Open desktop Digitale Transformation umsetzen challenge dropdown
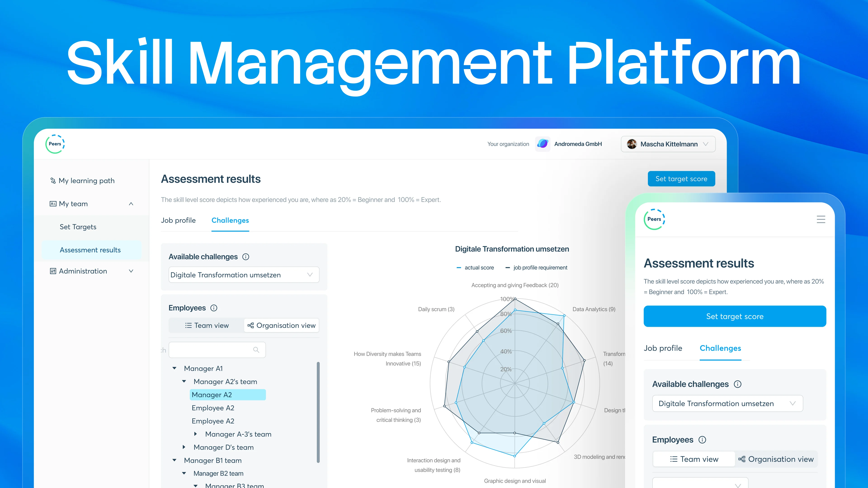 pyautogui.click(x=244, y=275)
